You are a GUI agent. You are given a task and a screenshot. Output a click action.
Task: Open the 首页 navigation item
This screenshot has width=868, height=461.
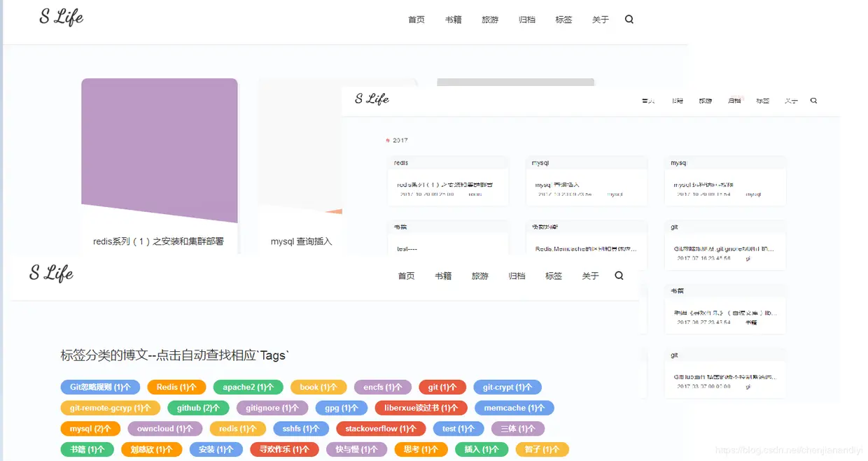pos(416,19)
